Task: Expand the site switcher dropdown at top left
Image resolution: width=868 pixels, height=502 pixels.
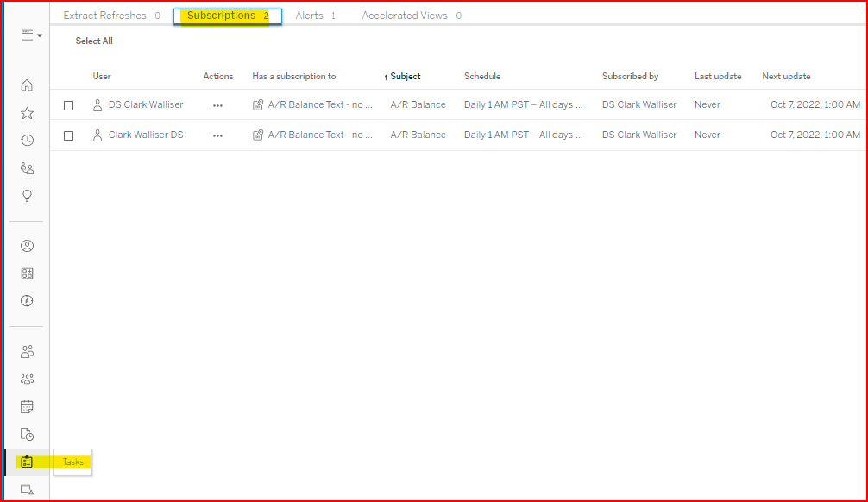Action: click(32, 35)
